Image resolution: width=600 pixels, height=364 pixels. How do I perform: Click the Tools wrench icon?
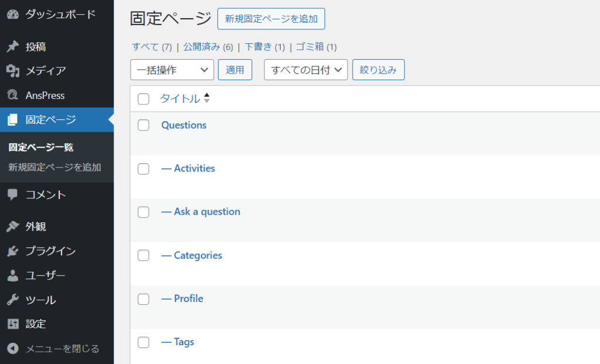(x=12, y=300)
